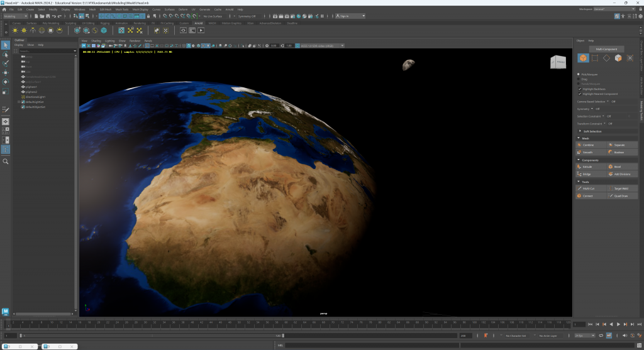Click the time range slider bar
The image size is (644, 350).
[152, 336]
